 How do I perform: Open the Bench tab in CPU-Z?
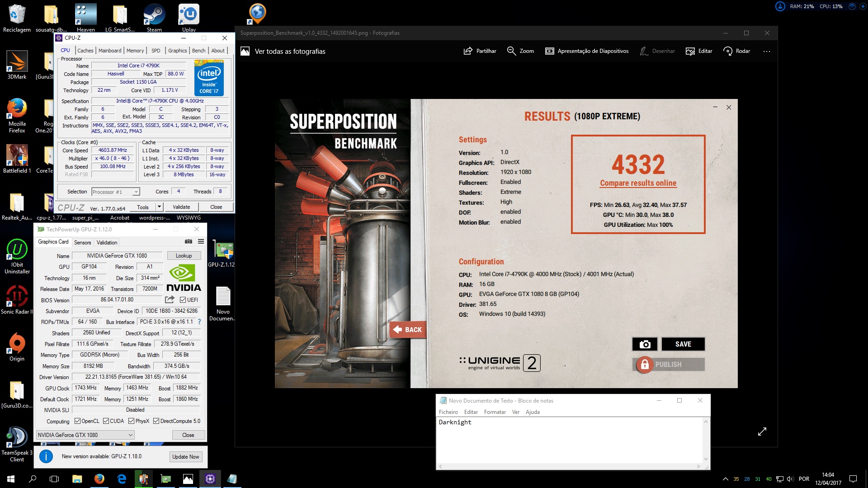coord(198,51)
